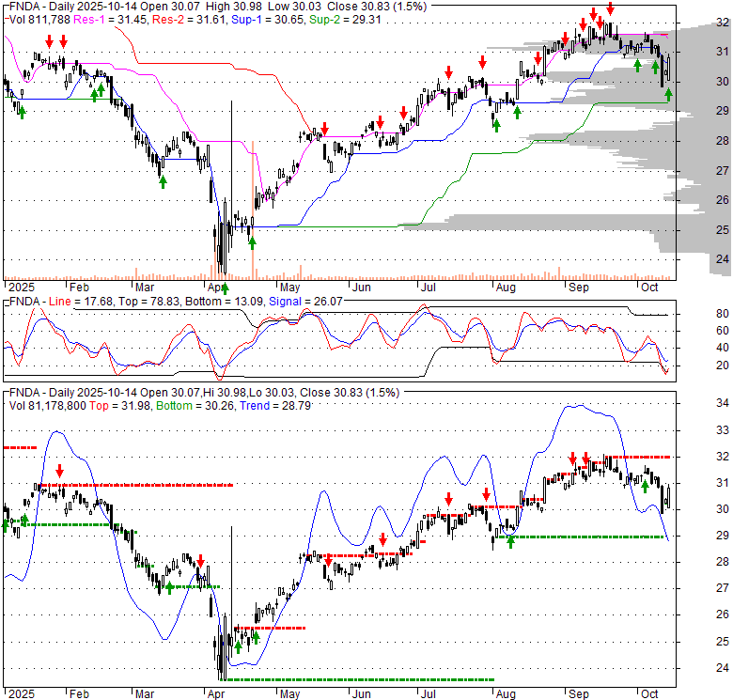This screenshot has height=700, width=733.
Task: Click the 20 level on the oscillator scale
Action: 723,365
